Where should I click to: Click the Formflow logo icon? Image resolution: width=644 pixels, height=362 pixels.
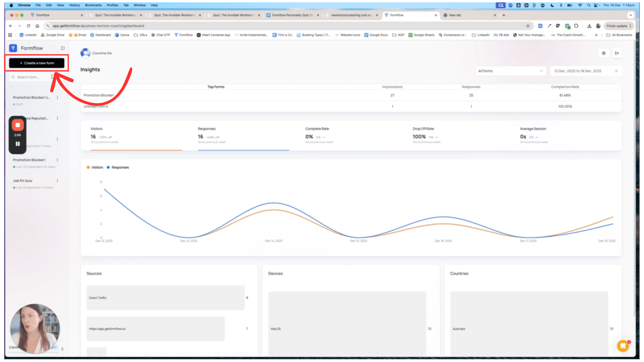coord(13,48)
